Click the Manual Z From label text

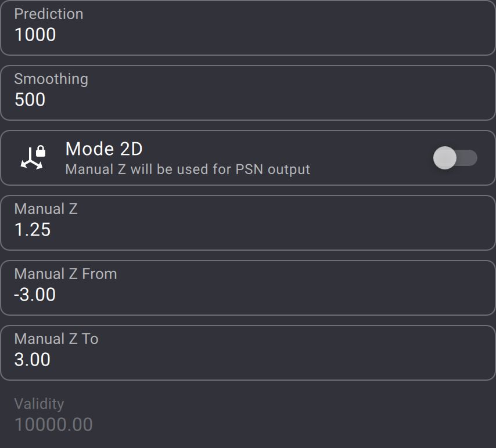[66, 274]
